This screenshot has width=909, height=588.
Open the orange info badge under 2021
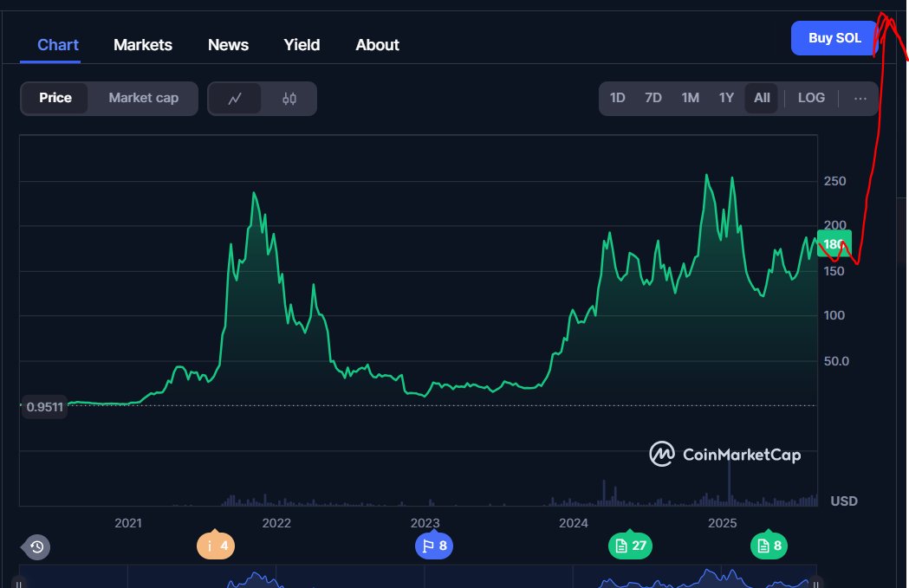[215, 546]
